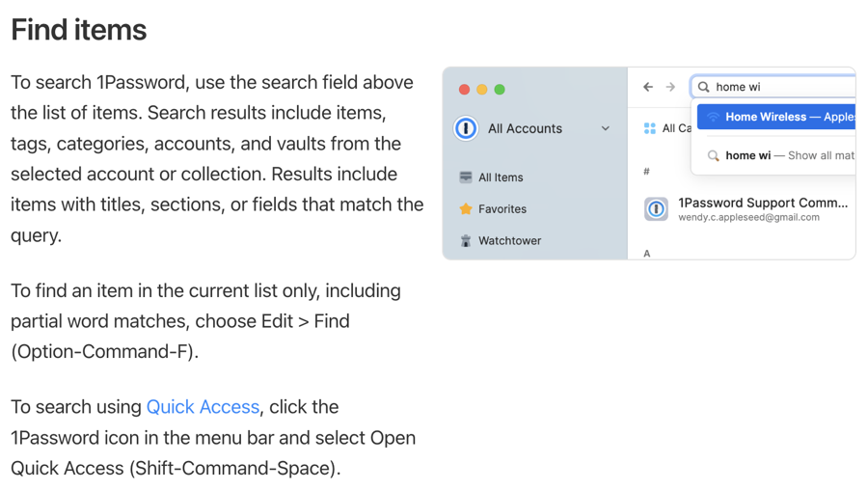868x490 pixels.
Task: Click into the search field containing "home wi"
Action: [781, 87]
